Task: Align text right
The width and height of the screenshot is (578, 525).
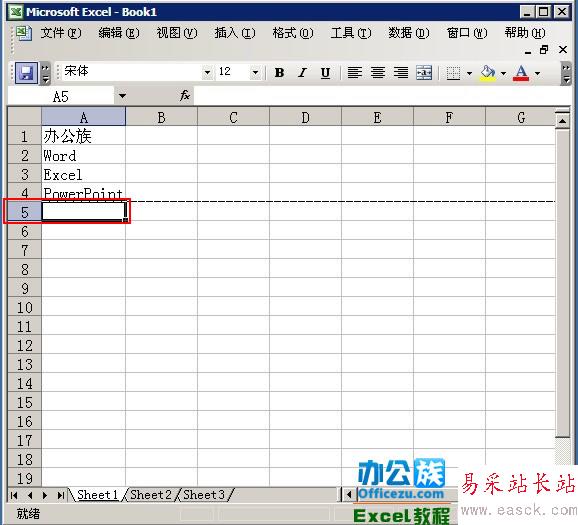Action: tap(401, 73)
